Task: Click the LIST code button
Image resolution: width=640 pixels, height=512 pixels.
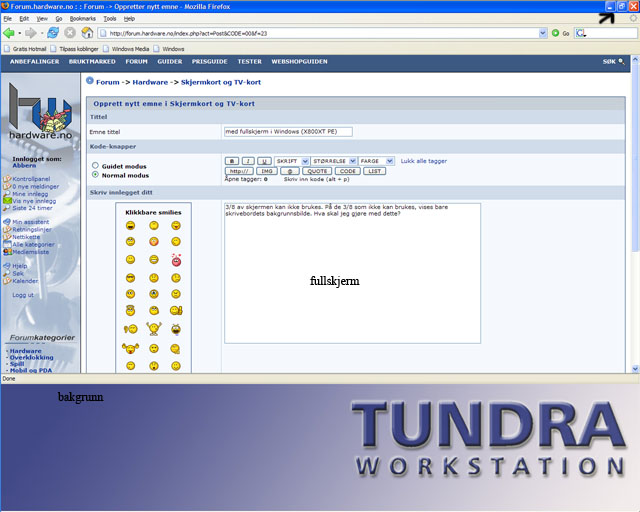Action: tap(374, 171)
